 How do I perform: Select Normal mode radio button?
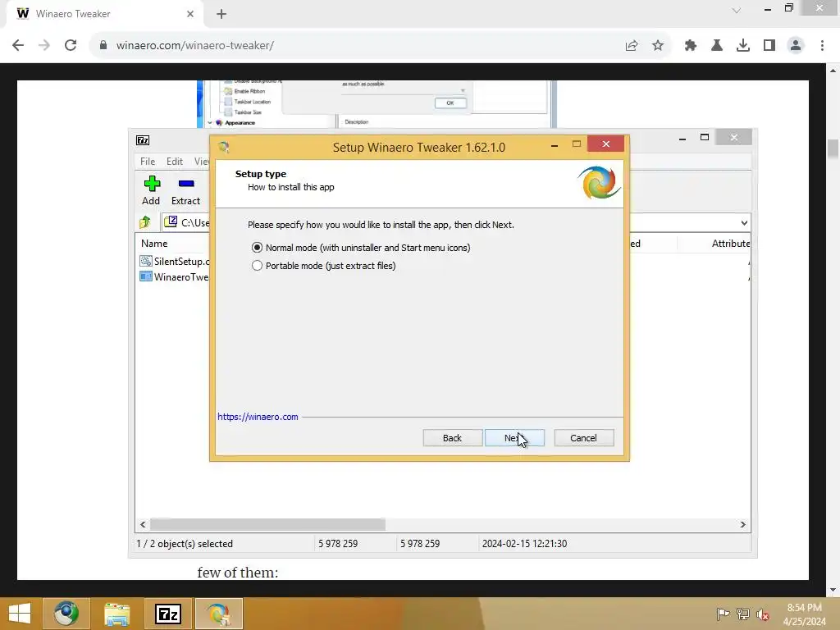[257, 248]
